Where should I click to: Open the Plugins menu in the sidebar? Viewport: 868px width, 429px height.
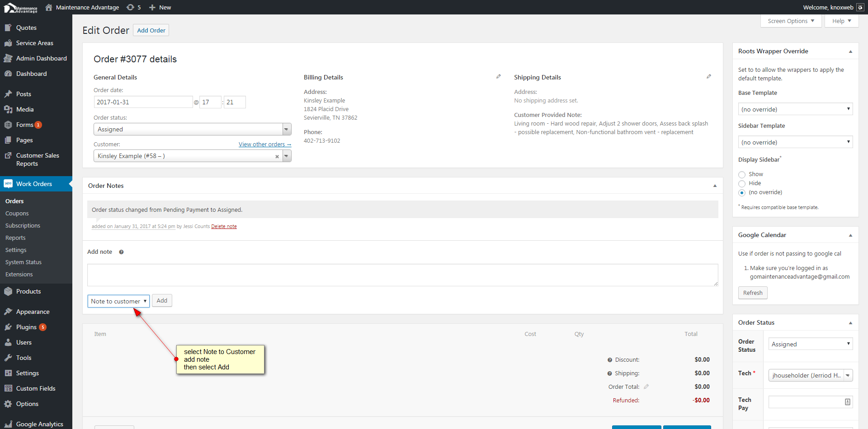click(26, 327)
